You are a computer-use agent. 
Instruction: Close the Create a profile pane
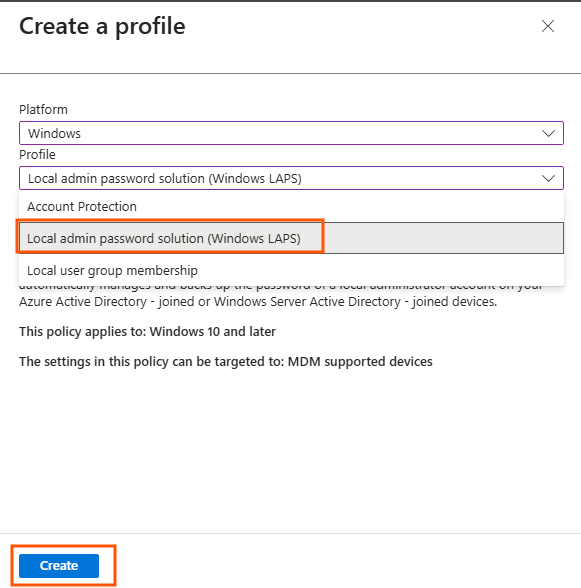click(x=548, y=26)
